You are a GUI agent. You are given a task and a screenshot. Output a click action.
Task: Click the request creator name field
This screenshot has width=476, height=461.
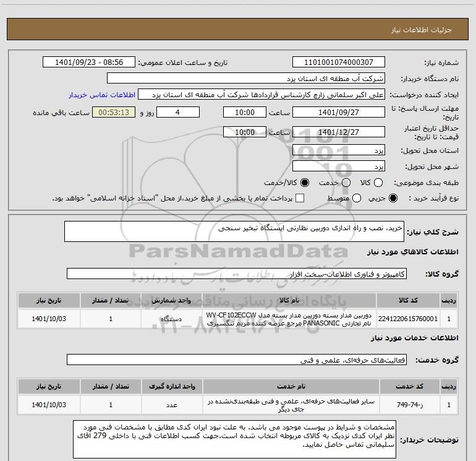261,95
